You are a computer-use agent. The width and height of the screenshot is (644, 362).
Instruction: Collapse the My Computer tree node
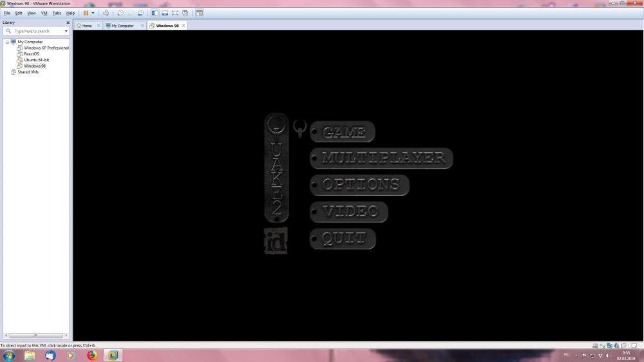pyautogui.click(x=7, y=42)
